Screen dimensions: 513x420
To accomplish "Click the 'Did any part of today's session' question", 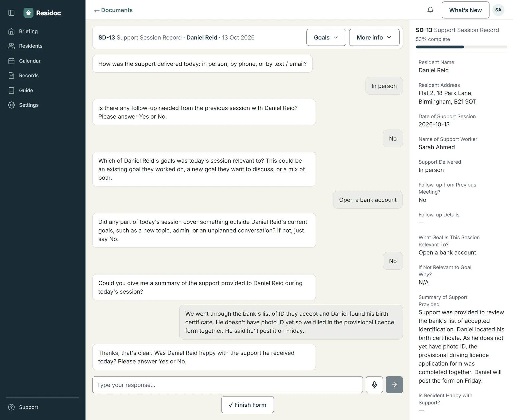I will pyautogui.click(x=204, y=230).
